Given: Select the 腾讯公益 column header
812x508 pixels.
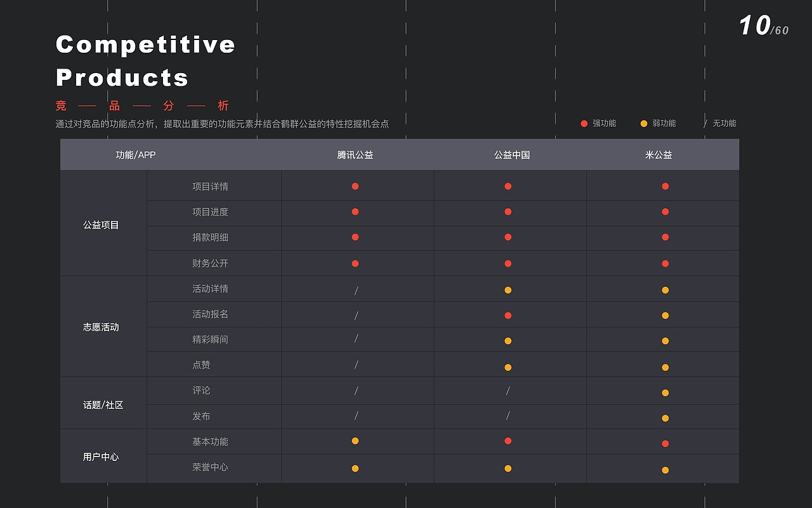Looking at the screenshot, I should click(355, 155).
